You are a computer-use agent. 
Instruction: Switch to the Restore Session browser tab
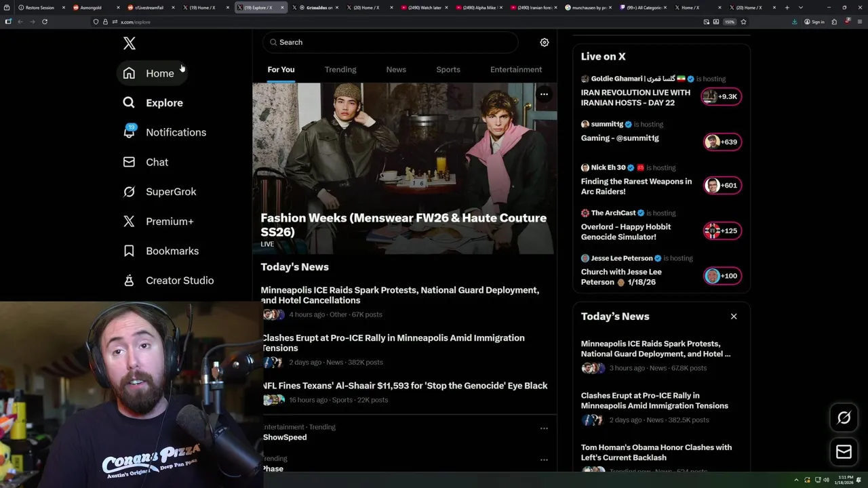(39, 7)
